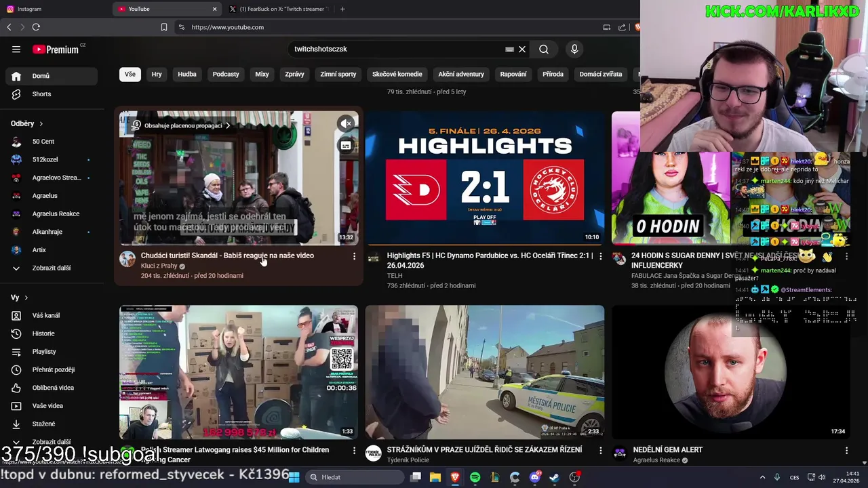Viewport: 868px width, 488px height.
Task: Clear the search text with X
Action: click(x=522, y=49)
